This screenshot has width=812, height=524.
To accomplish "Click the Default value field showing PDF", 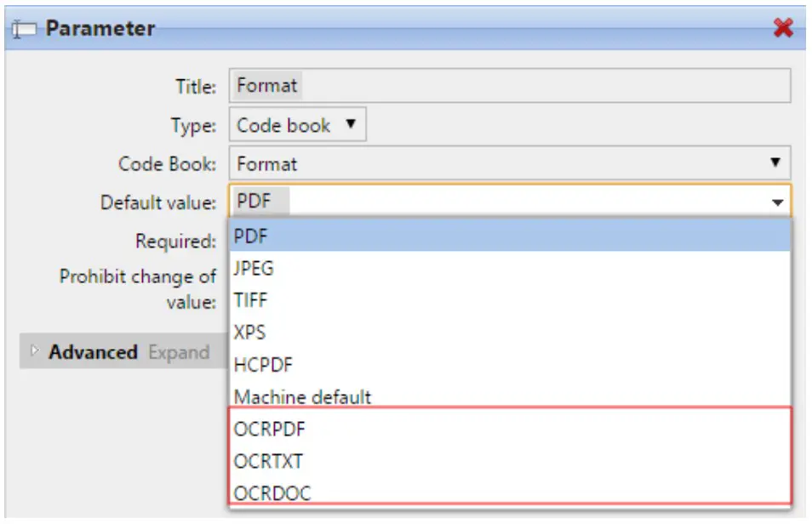I will (494, 203).
